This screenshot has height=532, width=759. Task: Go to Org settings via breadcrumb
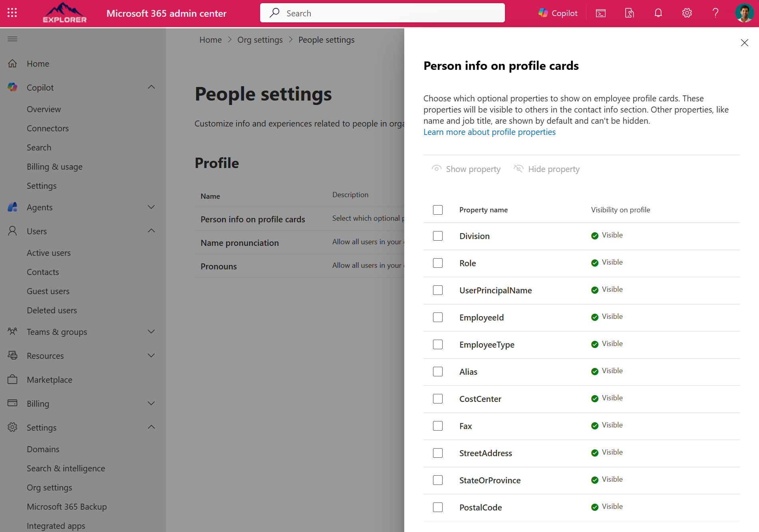260,40
